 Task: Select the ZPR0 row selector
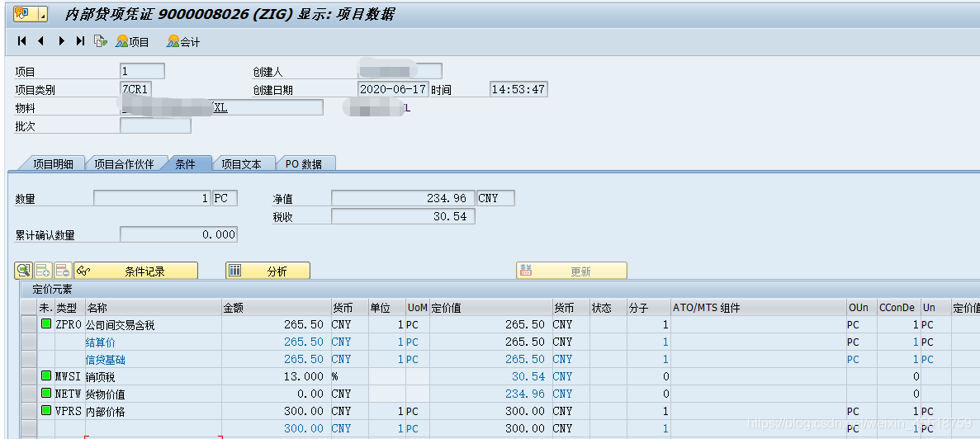tap(29, 325)
